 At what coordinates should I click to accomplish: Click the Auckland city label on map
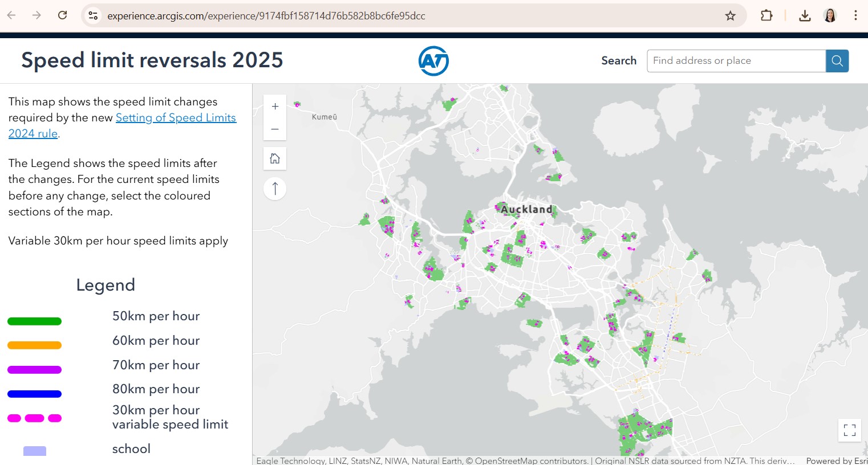coord(526,209)
